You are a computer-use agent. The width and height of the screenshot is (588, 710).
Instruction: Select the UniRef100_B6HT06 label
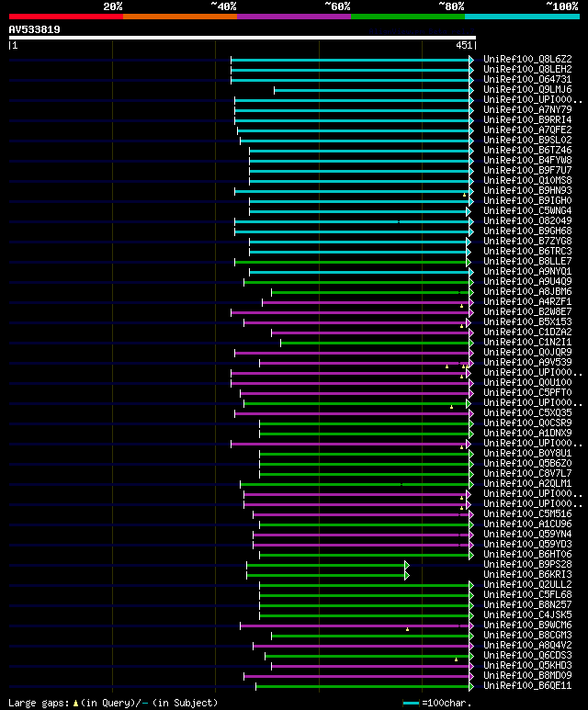coord(527,555)
